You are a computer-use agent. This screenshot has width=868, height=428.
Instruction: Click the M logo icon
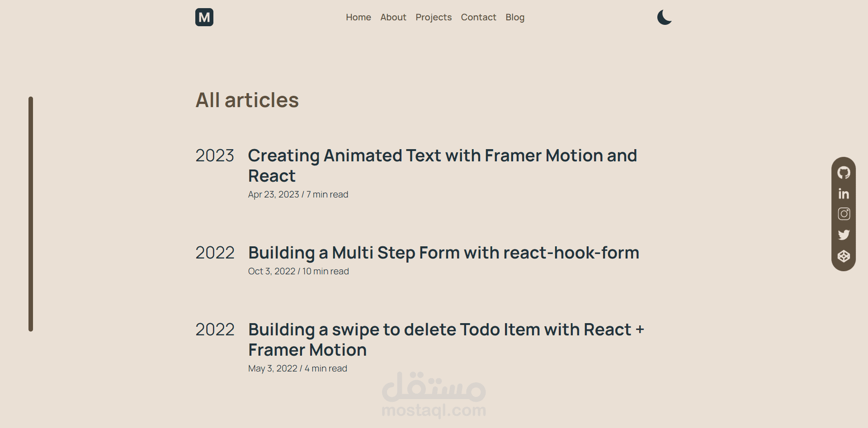(x=204, y=17)
